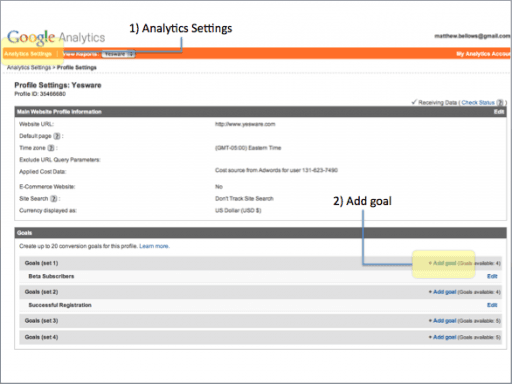Click the Beta Subscribers goal name

51,276
